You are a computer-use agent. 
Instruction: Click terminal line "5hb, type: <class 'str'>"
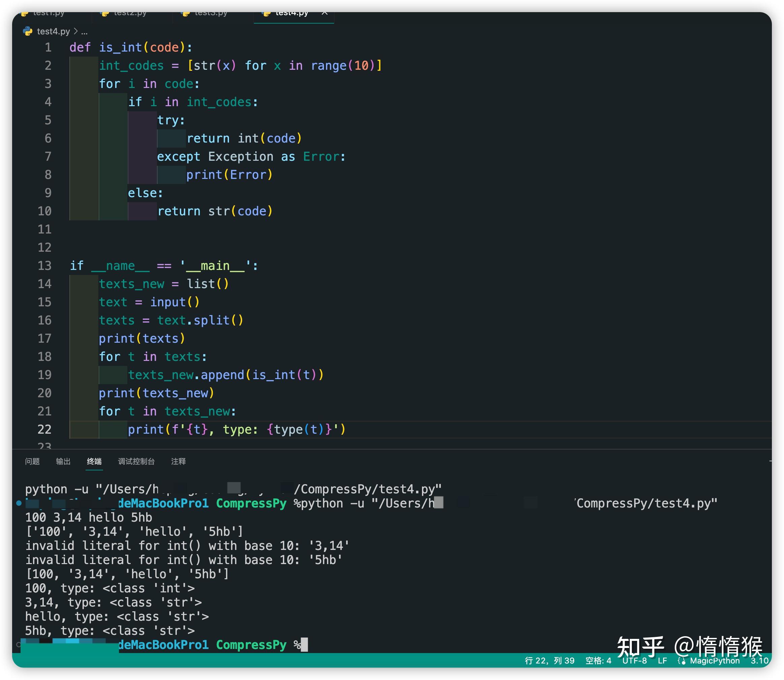tap(109, 631)
